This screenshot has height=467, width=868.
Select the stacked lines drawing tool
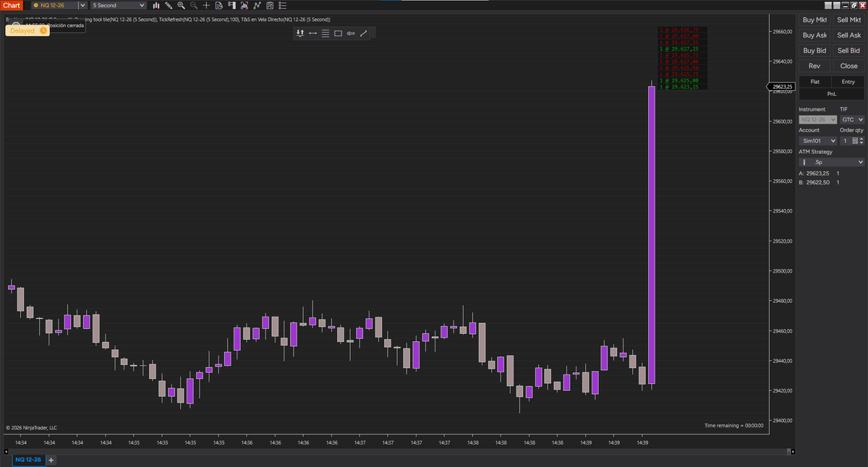pos(325,33)
